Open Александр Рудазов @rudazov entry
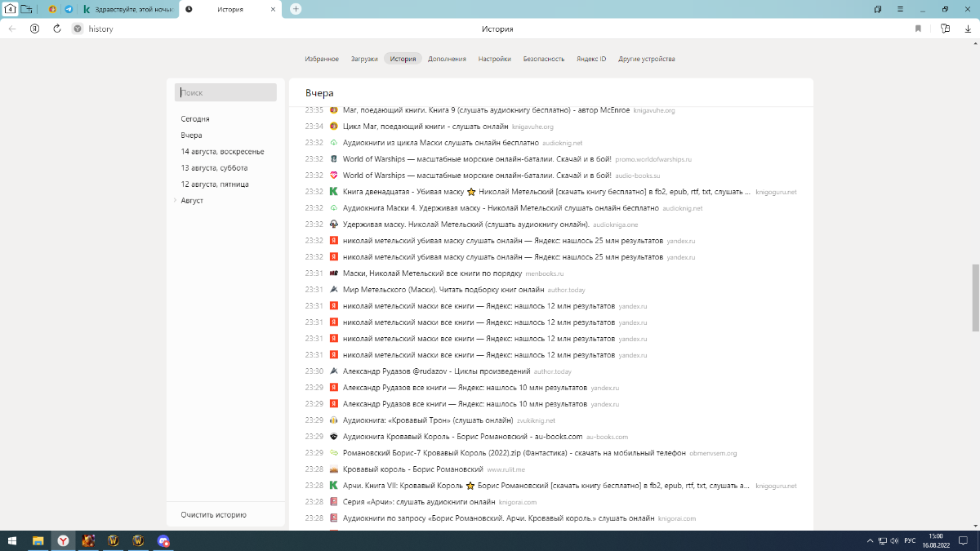 437,371
